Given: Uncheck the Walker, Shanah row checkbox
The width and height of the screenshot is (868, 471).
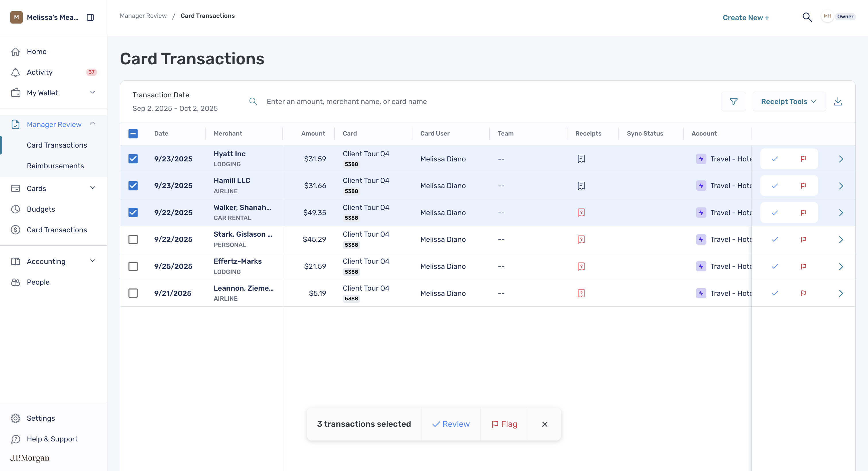Looking at the screenshot, I should [x=133, y=213].
